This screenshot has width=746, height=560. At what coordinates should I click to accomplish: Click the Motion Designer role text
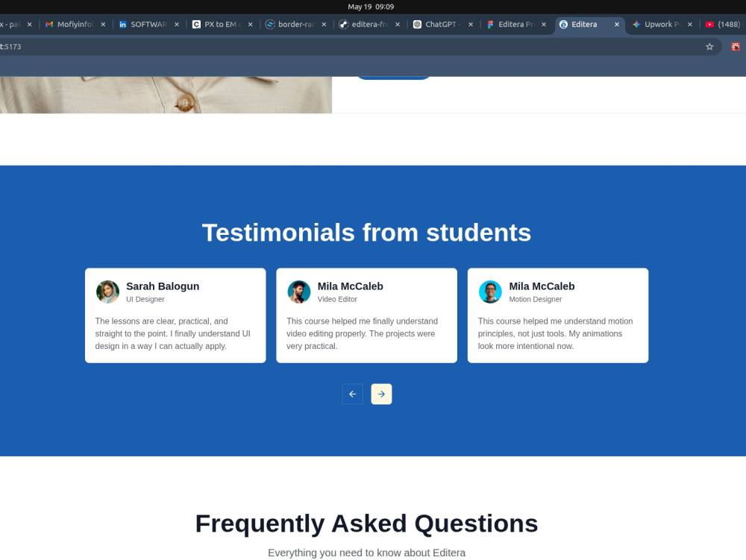pyautogui.click(x=535, y=299)
